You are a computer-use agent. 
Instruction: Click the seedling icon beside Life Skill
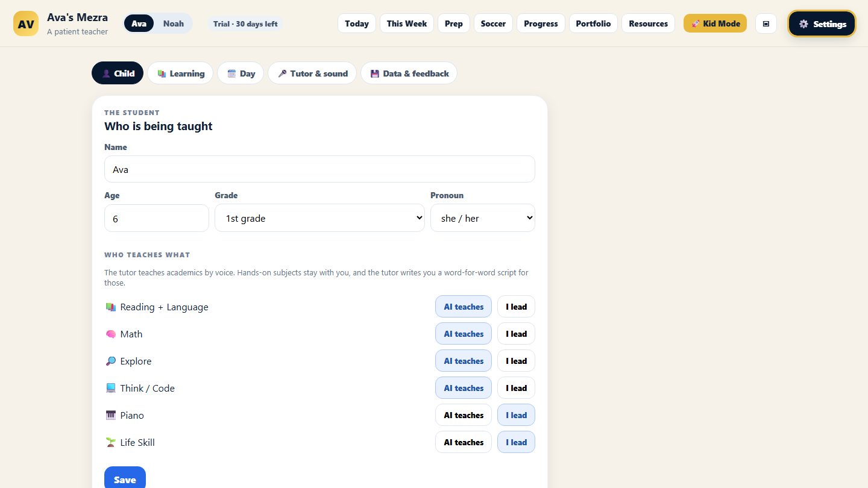click(110, 442)
